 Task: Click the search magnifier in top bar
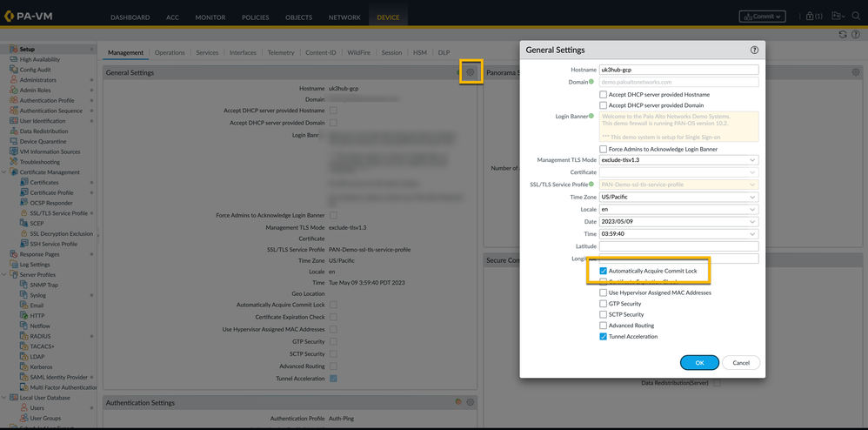856,16
